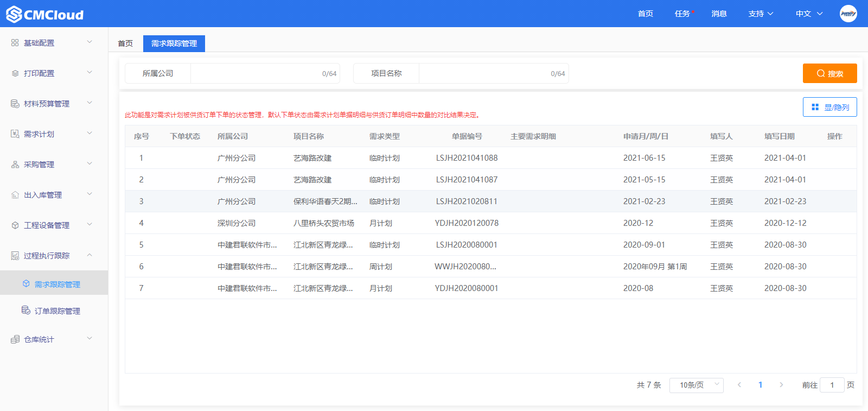Open the 10条/页 page size dropdown
The image size is (868, 411).
pyautogui.click(x=697, y=385)
